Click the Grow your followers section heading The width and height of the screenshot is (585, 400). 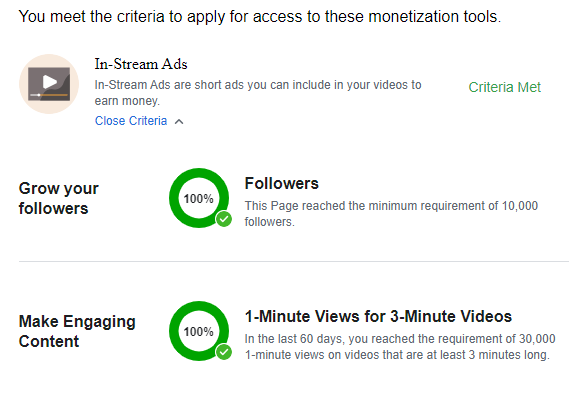point(59,198)
